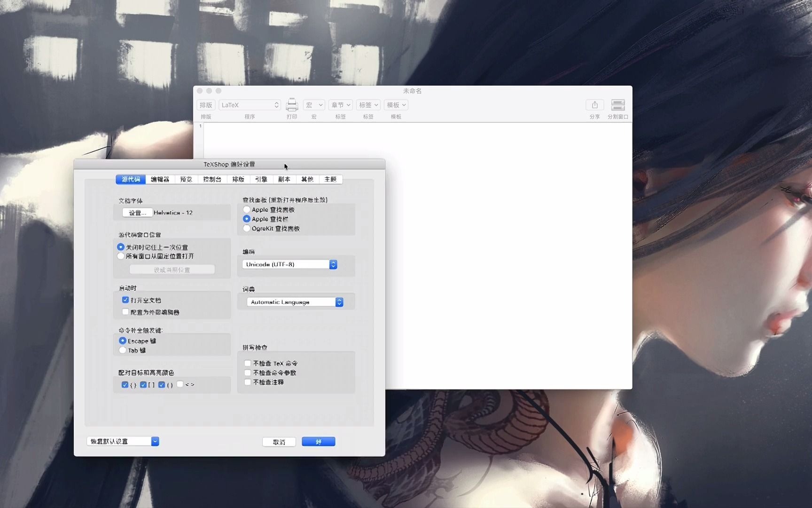Open the 标签 labels dropdown
The width and height of the screenshot is (812, 508).
pyautogui.click(x=368, y=105)
